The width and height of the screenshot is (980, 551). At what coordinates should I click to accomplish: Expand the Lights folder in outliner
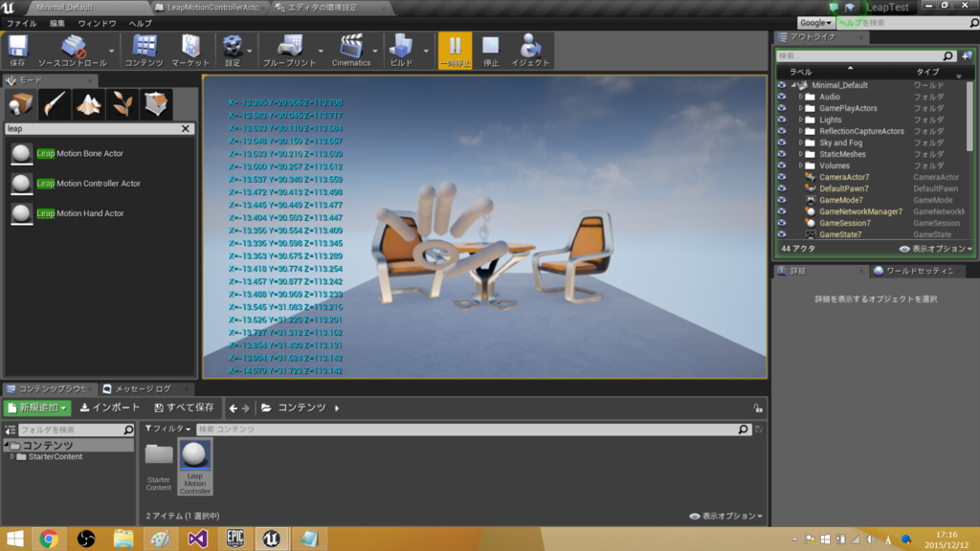coord(801,120)
